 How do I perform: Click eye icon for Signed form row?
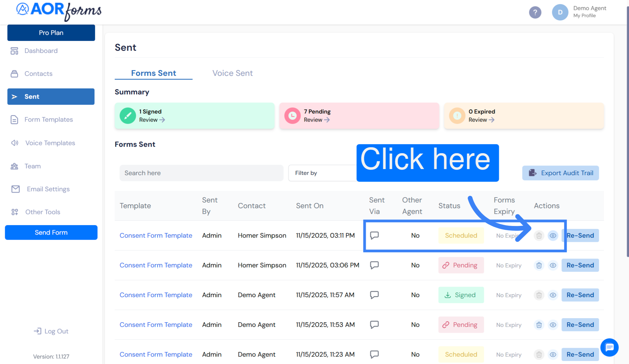coord(553,295)
